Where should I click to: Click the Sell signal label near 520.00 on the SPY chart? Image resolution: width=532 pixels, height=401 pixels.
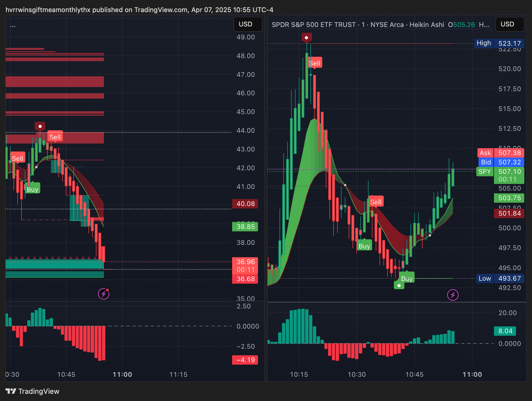click(315, 63)
